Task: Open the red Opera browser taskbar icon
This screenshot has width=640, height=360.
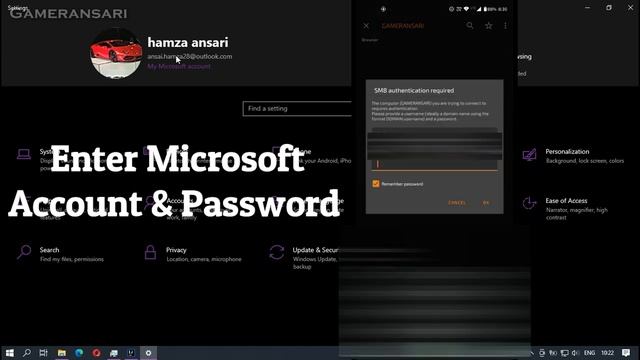Action: [96, 353]
